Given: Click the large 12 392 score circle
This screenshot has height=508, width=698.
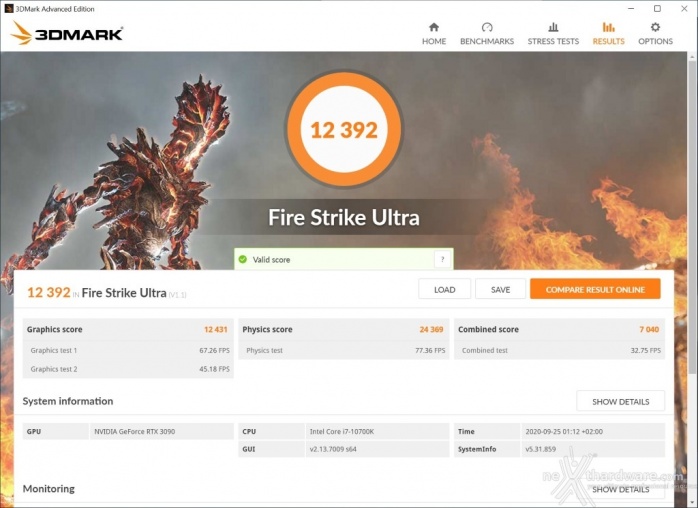Looking at the screenshot, I should click(344, 129).
